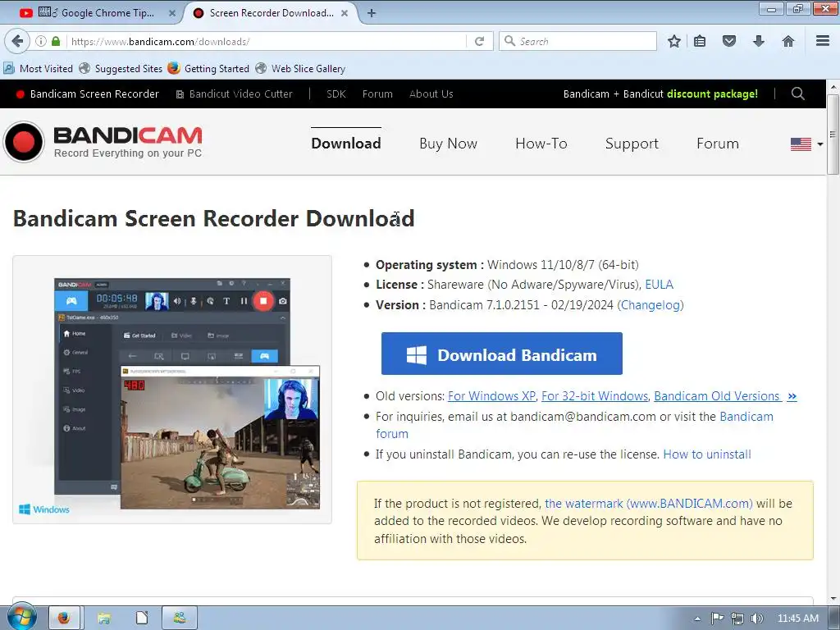Viewport: 840px width, 630px height.
Task: Click the Bandicam forum inquiry link
Action: [574, 425]
